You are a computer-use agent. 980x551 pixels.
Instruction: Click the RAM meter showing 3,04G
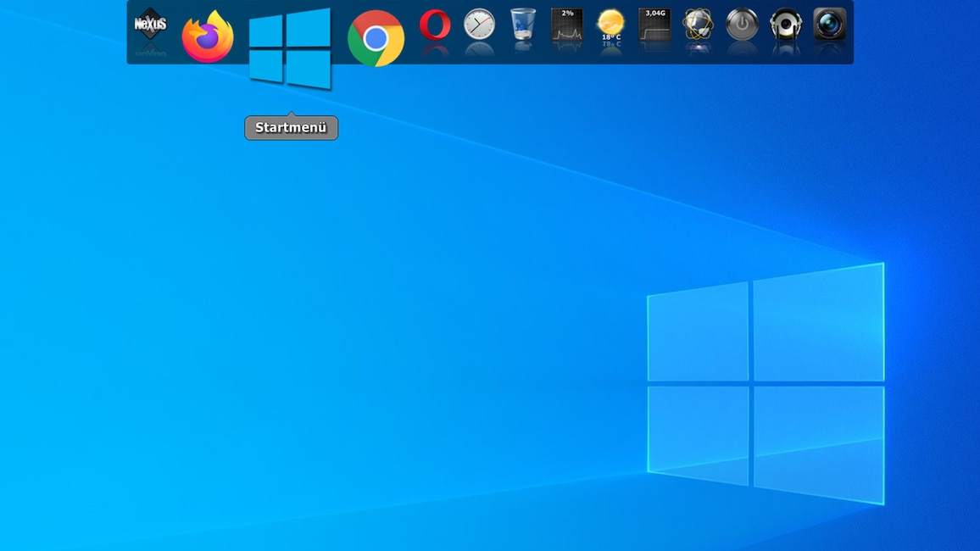tap(654, 25)
